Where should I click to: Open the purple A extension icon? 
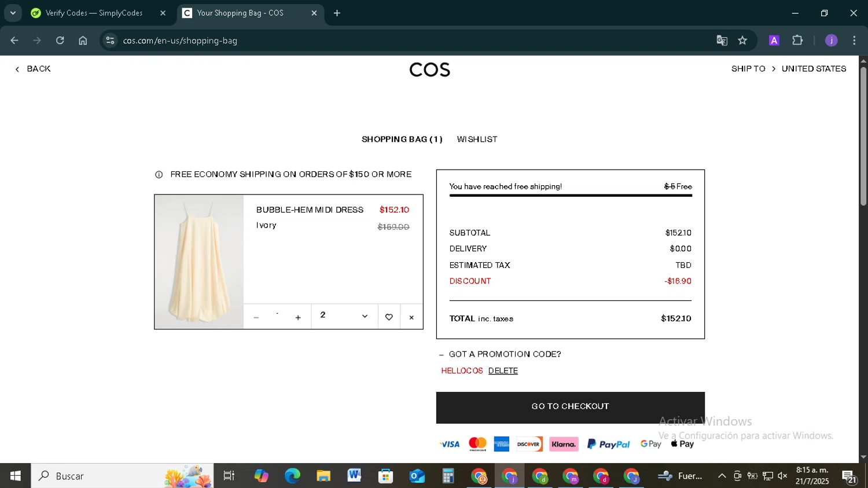click(x=774, y=41)
